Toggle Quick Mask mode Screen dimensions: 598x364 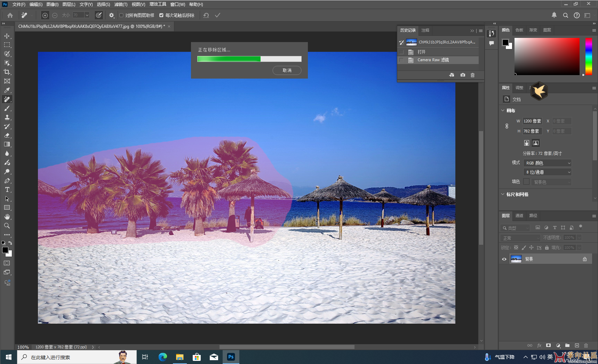pos(7,263)
